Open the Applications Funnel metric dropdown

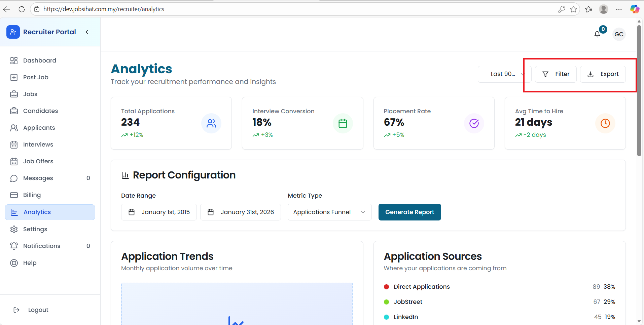click(x=329, y=212)
